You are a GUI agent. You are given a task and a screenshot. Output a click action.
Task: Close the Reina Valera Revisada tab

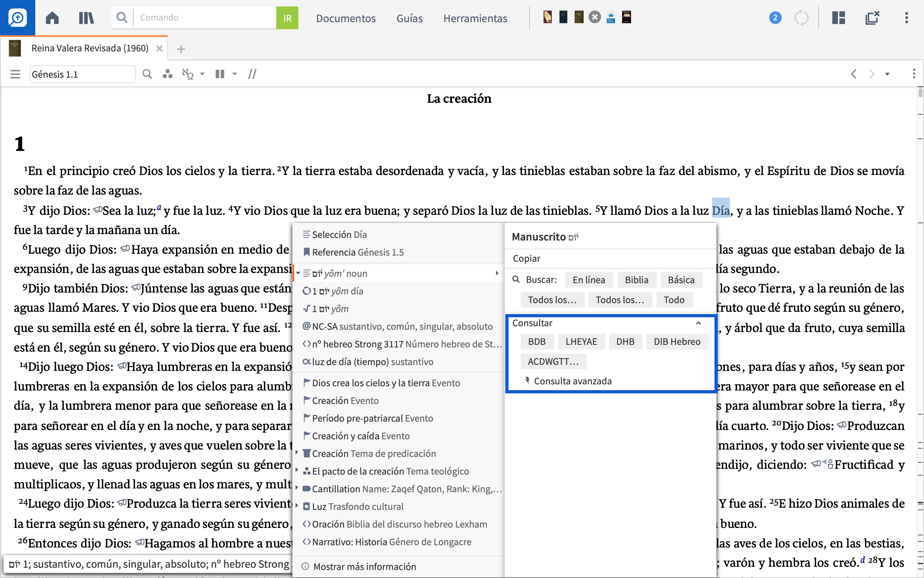[x=159, y=48]
